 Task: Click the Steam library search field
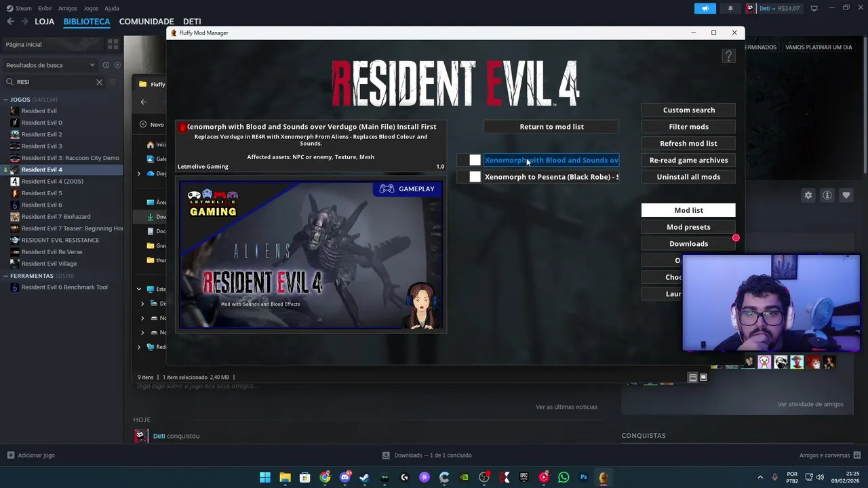point(54,82)
